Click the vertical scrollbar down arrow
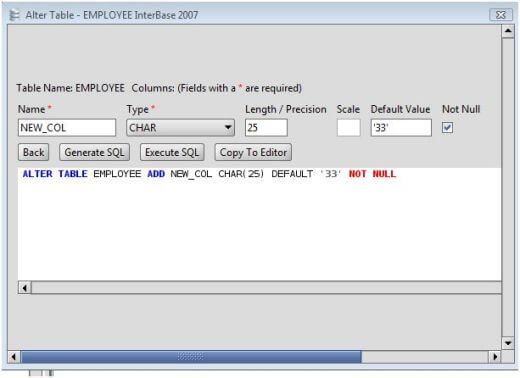Viewport: 520px width, 378px height. pos(508,343)
